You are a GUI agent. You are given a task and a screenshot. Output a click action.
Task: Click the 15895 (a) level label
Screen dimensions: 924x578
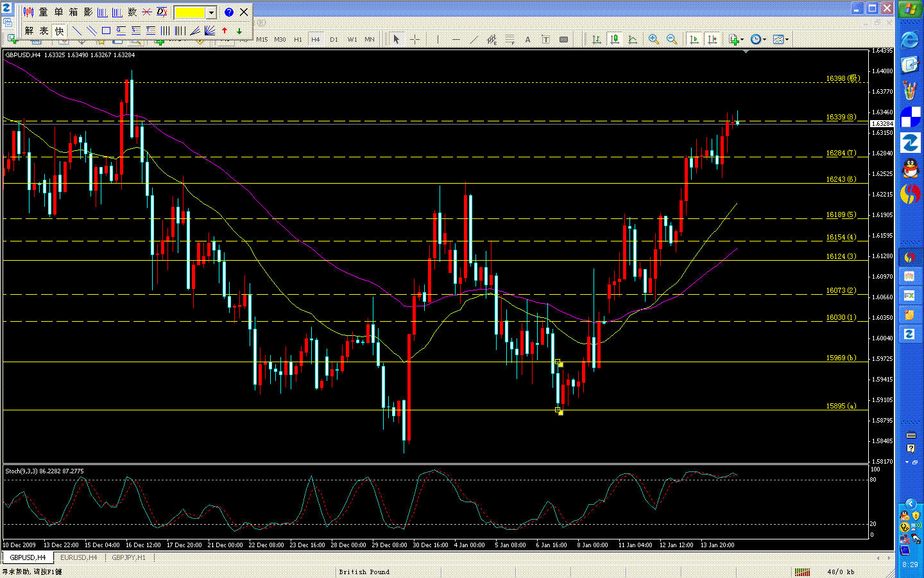(841, 406)
